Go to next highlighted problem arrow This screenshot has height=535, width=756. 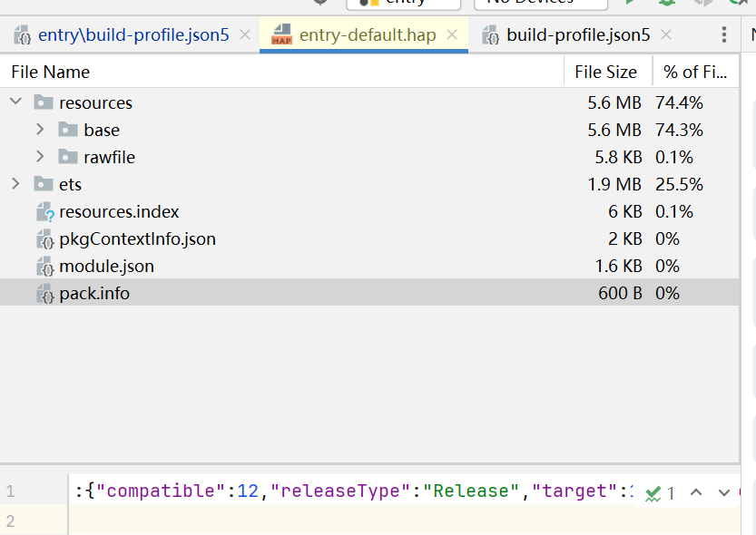pyautogui.click(x=723, y=492)
